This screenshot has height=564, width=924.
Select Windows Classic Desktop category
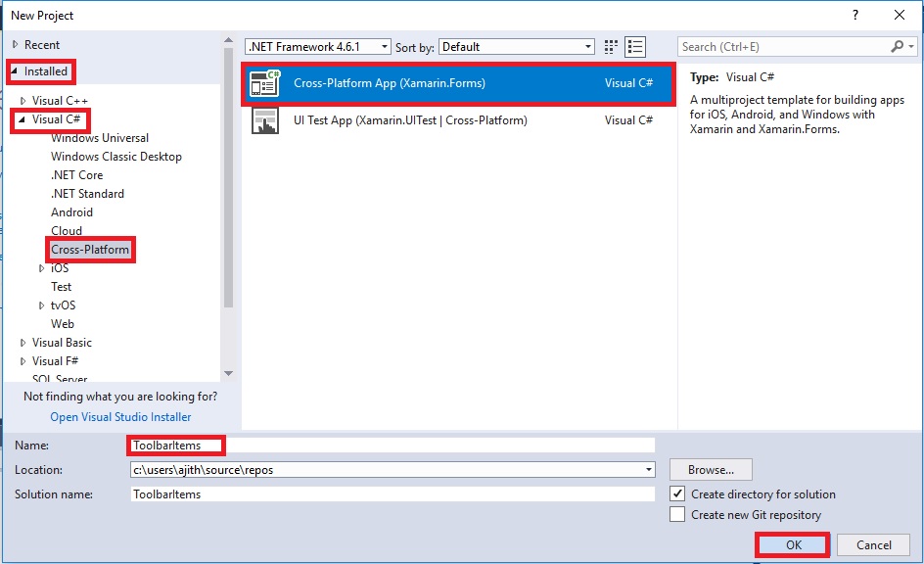click(x=116, y=156)
